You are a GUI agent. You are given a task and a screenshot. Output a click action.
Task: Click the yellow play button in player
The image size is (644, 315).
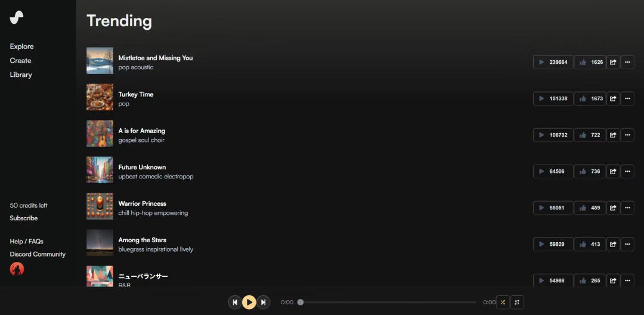coord(249,302)
